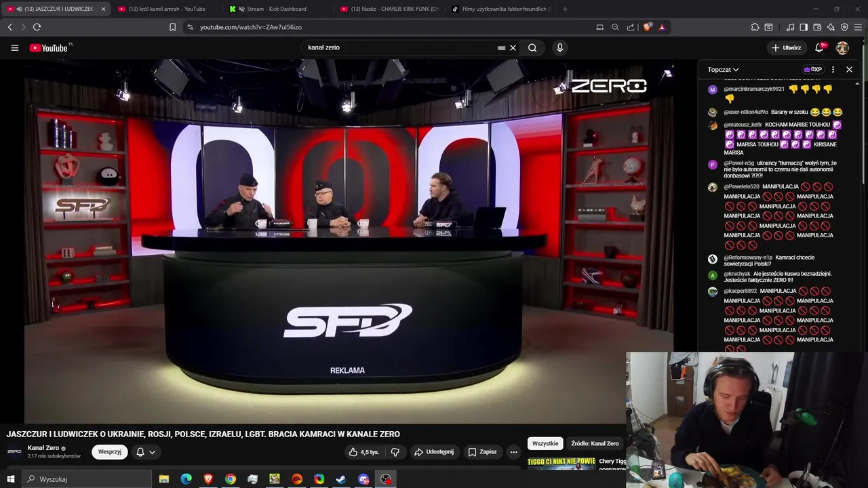Share this page using the address bar share icon
Image resolution: width=868 pixels, height=488 pixels.
coord(631,27)
